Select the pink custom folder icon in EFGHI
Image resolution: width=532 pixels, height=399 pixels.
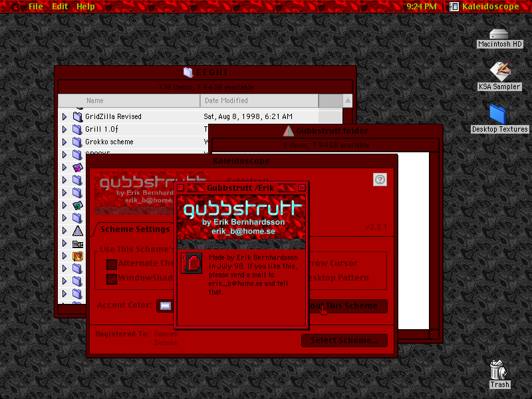point(78,168)
